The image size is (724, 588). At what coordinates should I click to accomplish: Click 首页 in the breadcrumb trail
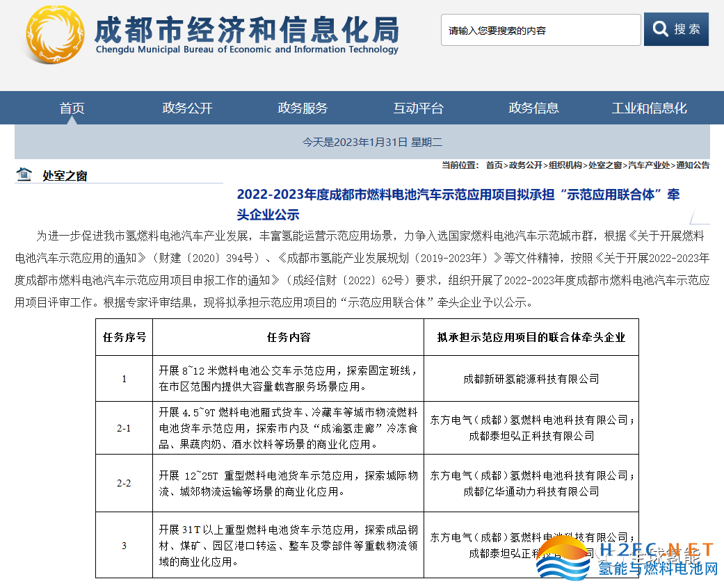[x=494, y=165]
